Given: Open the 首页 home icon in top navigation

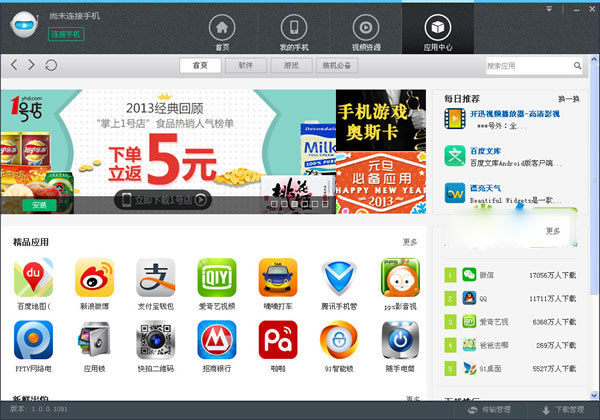Looking at the screenshot, I should [222, 28].
